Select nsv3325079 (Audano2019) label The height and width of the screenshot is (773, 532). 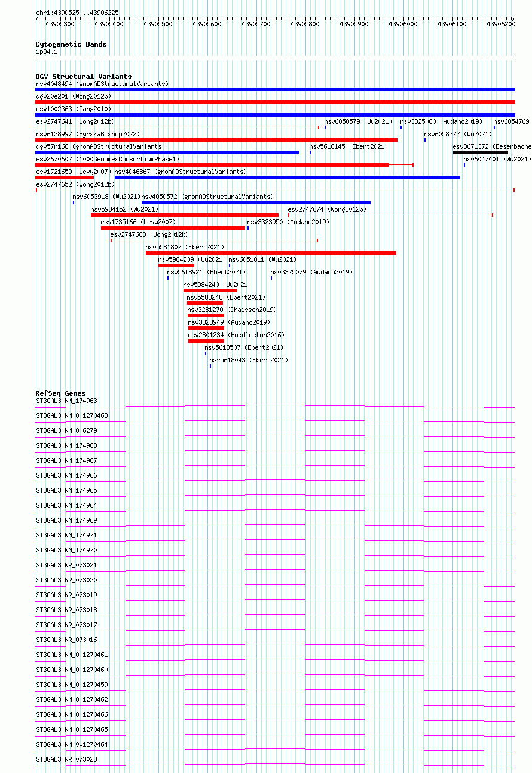click(312, 272)
